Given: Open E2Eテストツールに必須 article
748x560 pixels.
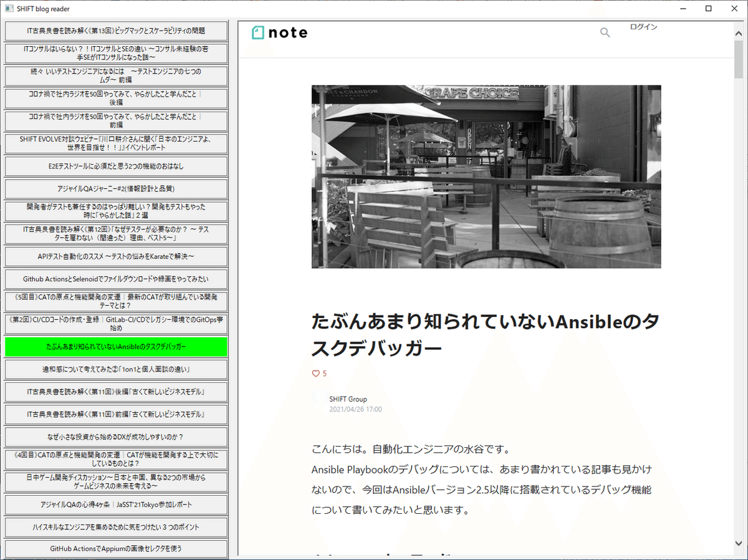Looking at the screenshot, I should pyautogui.click(x=117, y=167).
